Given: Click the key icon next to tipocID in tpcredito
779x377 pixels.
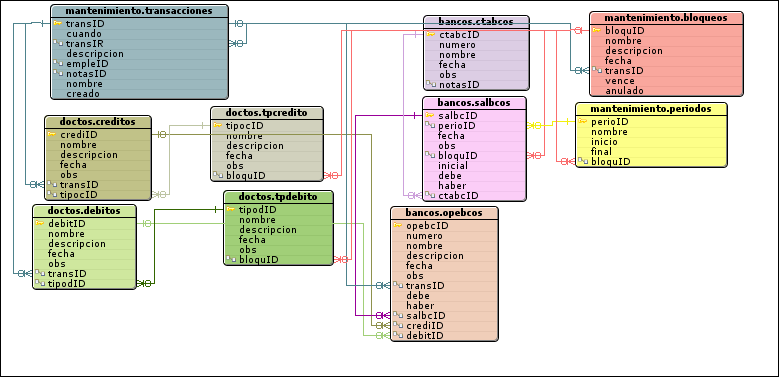Looking at the screenshot, I should [218, 125].
